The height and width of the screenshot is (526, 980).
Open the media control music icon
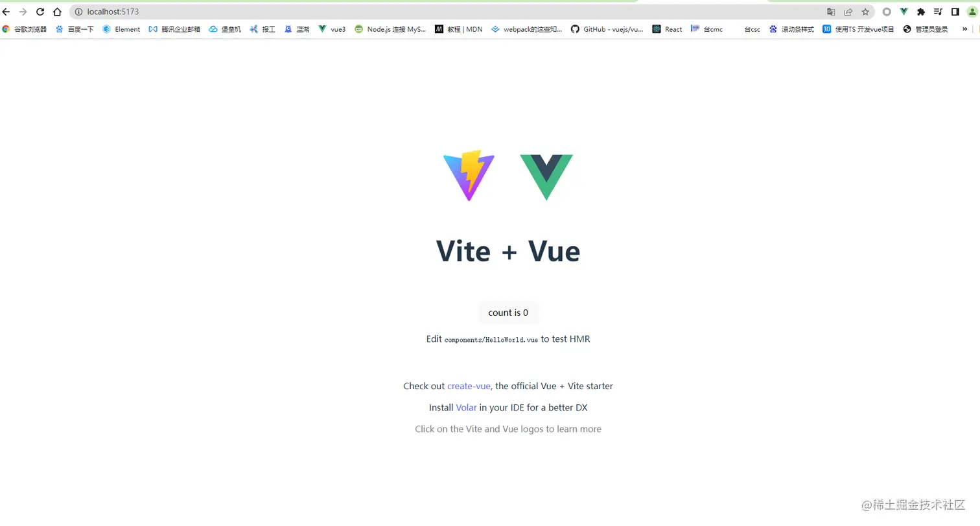(938, 12)
